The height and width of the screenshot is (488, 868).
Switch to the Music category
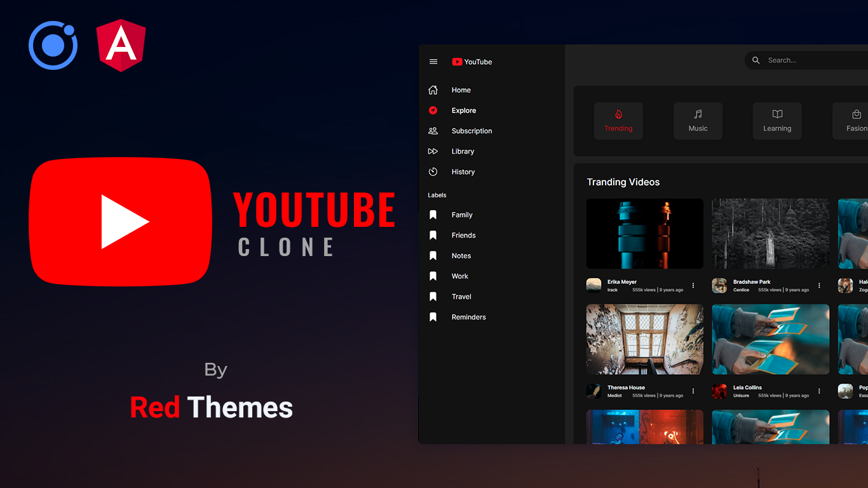(698, 121)
